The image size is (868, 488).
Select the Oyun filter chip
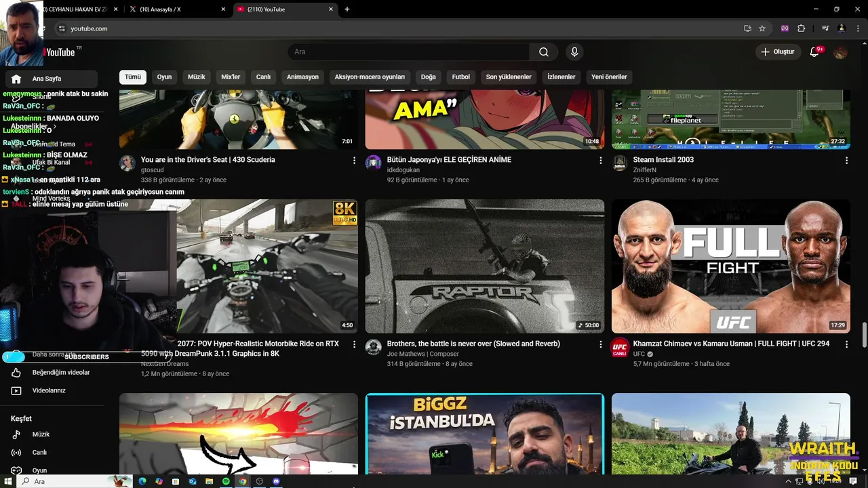tap(165, 77)
